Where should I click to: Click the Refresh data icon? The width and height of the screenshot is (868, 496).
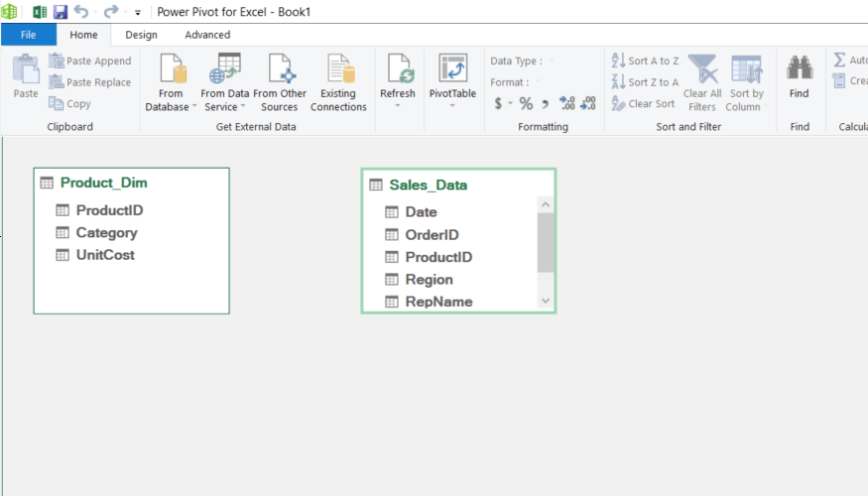(x=399, y=68)
